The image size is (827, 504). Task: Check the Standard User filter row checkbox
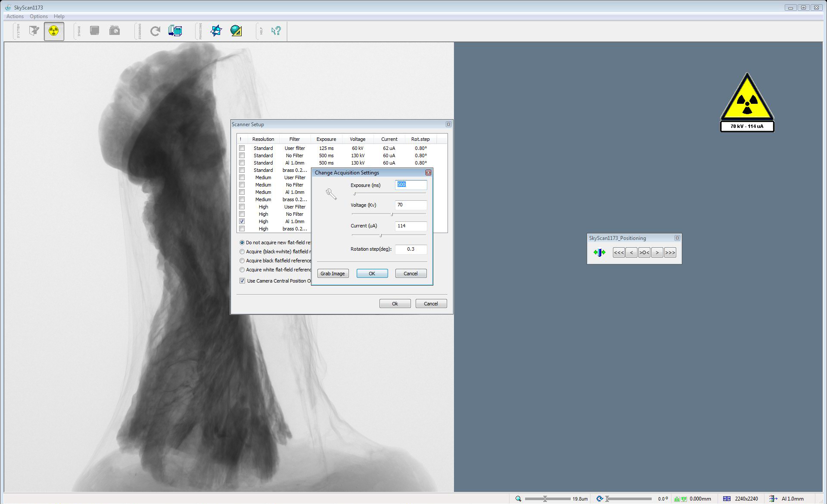pyautogui.click(x=242, y=148)
